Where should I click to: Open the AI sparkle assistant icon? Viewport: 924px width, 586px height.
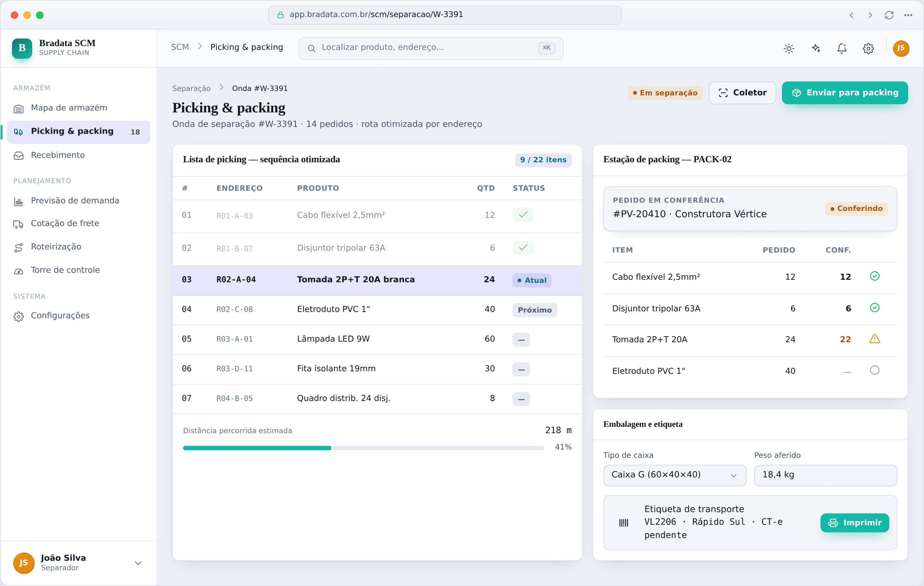pyautogui.click(x=815, y=48)
